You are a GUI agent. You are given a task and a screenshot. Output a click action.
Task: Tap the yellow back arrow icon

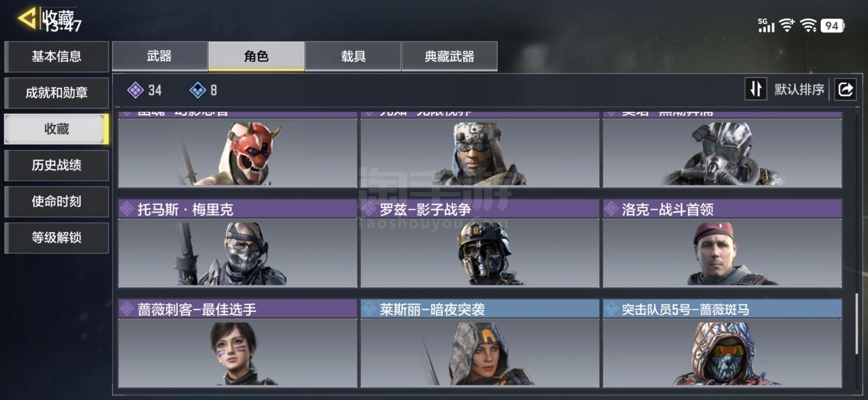coord(26,18)
